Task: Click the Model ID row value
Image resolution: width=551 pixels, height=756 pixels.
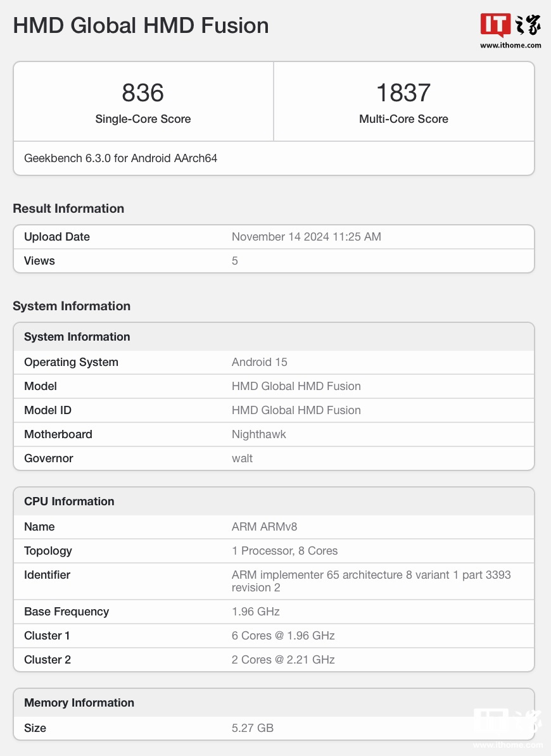Action: (296, 410)
